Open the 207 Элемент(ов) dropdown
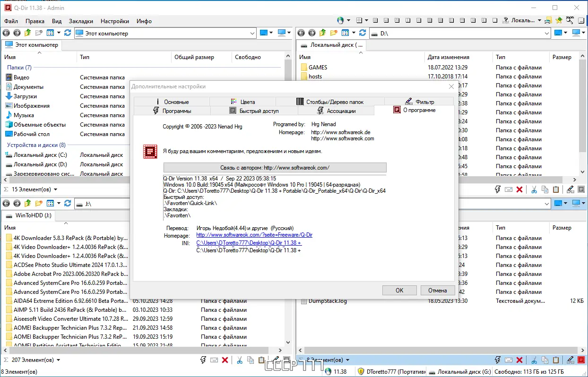 (x=58, y=360)
